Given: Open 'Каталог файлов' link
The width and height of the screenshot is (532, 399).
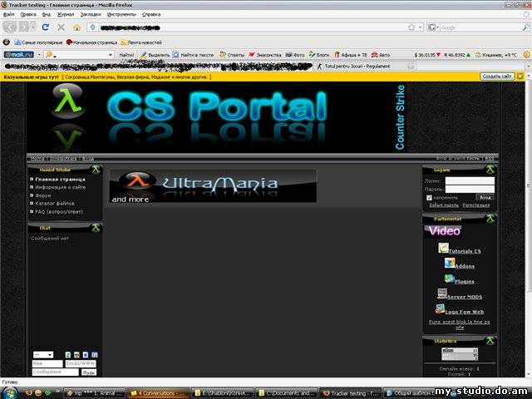Looking at the screenshot, I should (x=55, y=203).
